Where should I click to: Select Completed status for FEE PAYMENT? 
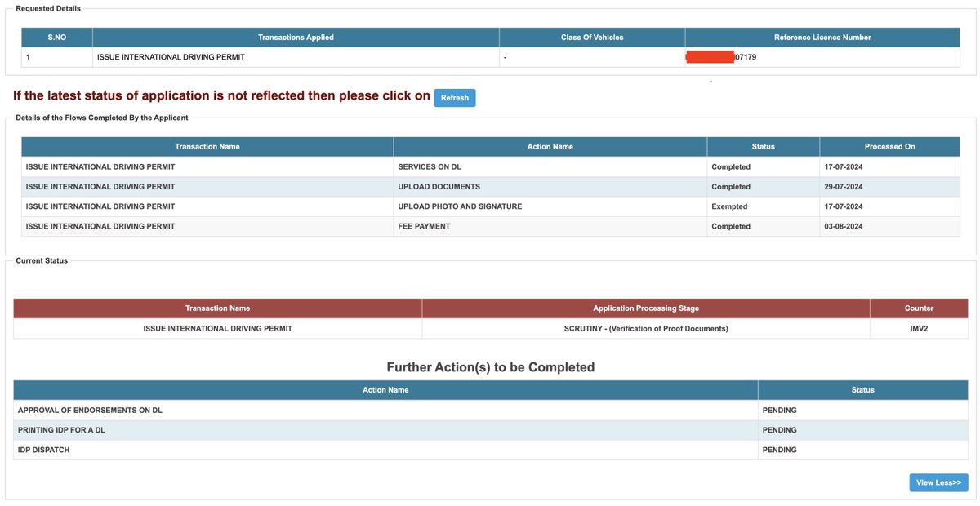[763, 226]
